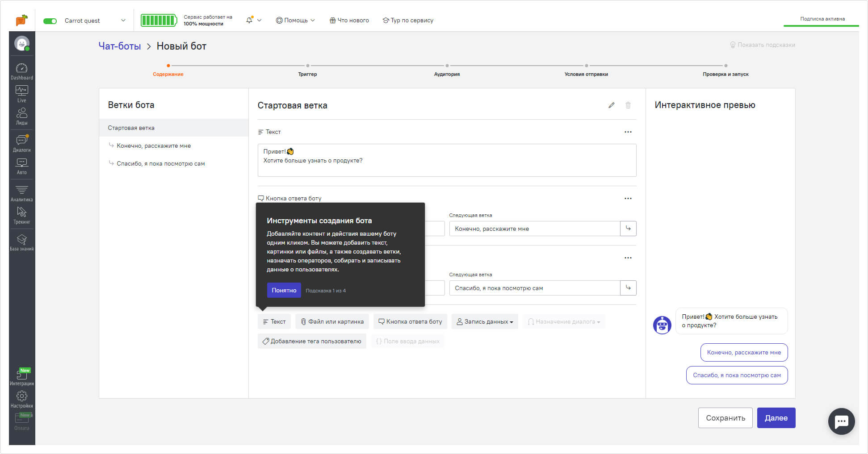Open База знаний in sidebar

click(21, 242)
